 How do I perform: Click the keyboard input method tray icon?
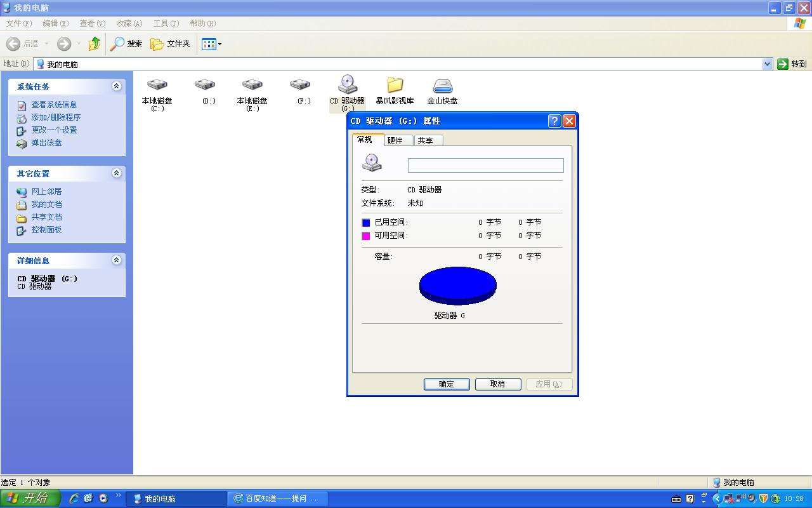[x=676, y=499]
